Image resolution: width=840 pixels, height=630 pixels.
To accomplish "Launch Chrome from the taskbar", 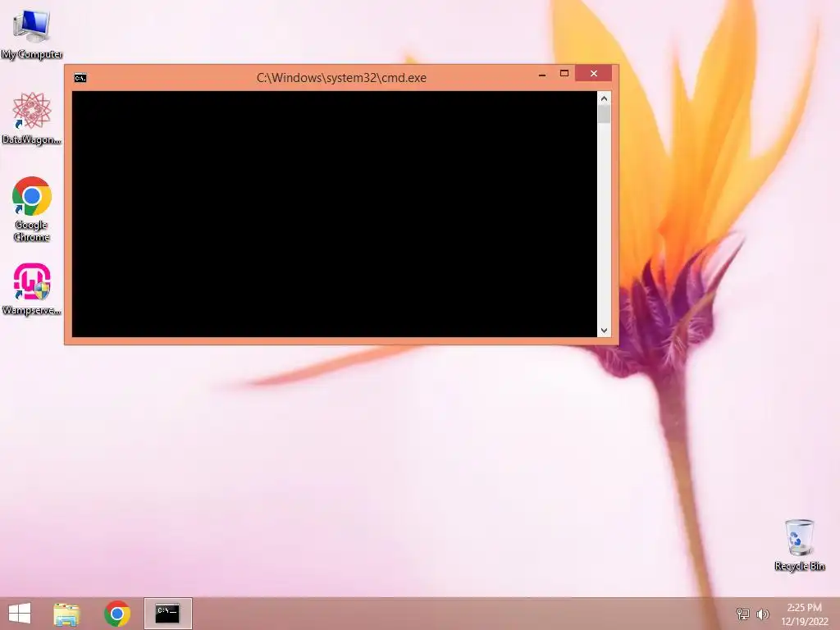I will tap(116, 614).
